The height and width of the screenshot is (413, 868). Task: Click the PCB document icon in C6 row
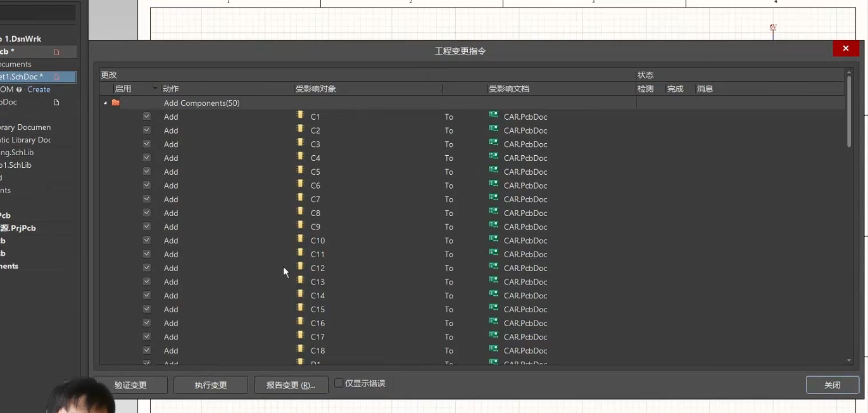pyautogui.click(x=493, y=184)
